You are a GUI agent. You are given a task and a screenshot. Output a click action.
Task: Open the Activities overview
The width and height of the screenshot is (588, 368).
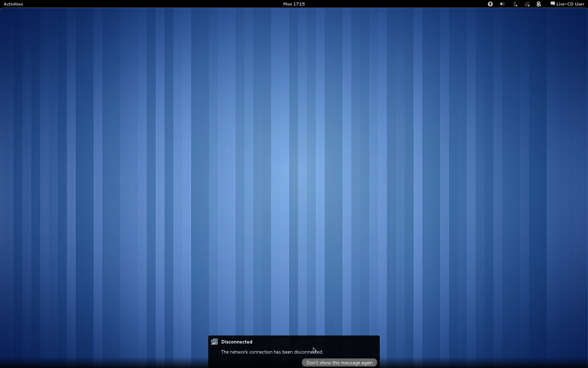pyautogui.click(x=13, y=4)
